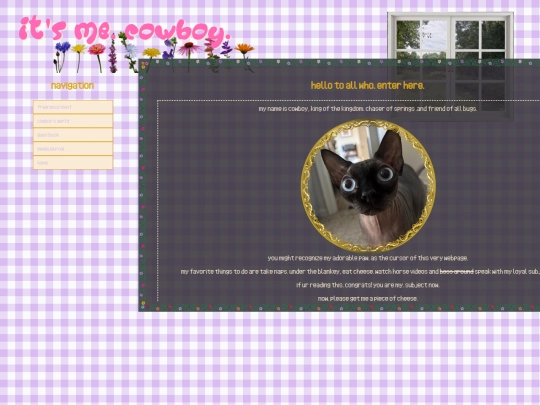This screenshot has width=540, height=405.
Task: Open the 'cowboy's world' navigation link
Action: coord(73,121)
